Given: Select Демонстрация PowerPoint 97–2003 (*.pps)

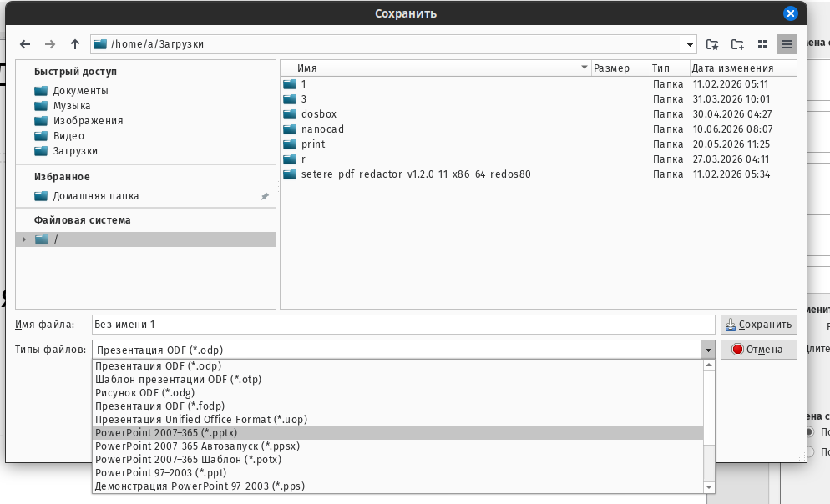Looking at the screenshot, I should click(397, 486).
